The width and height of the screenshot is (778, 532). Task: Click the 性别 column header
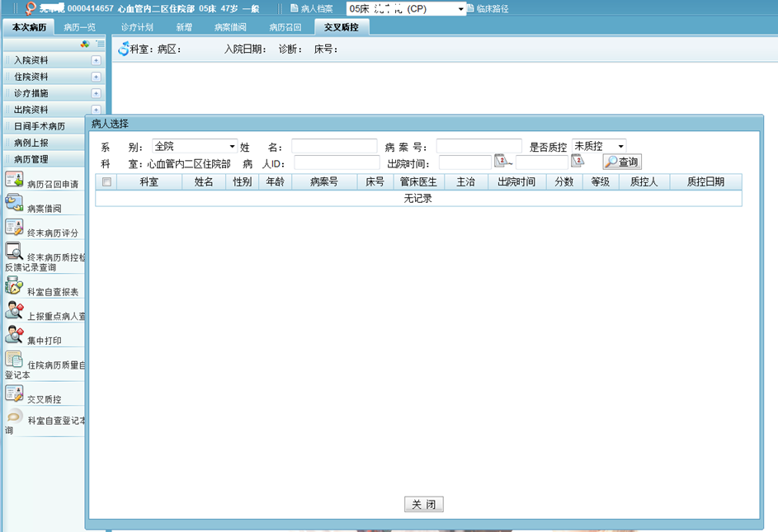(242, 181)
